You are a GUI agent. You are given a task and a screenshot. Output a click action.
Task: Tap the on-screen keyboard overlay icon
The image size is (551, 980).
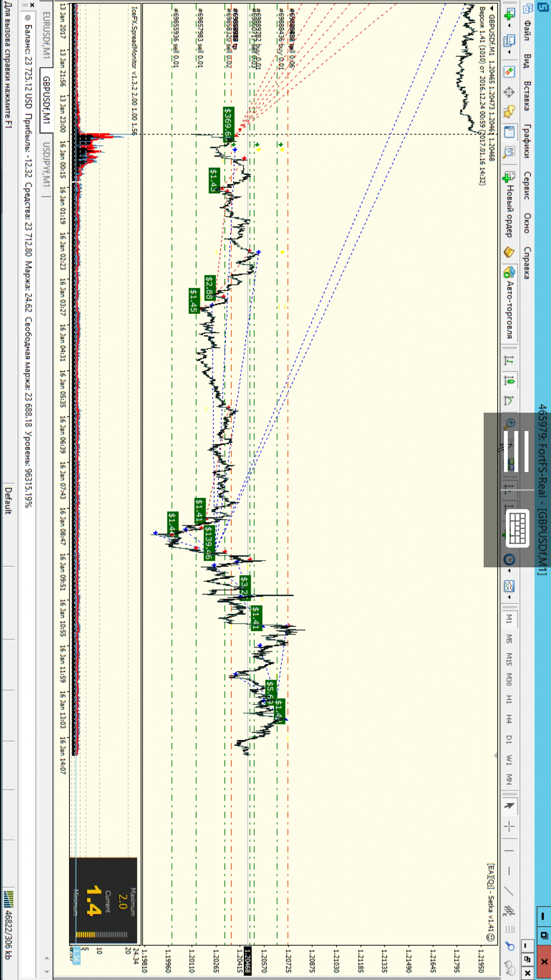518,528
